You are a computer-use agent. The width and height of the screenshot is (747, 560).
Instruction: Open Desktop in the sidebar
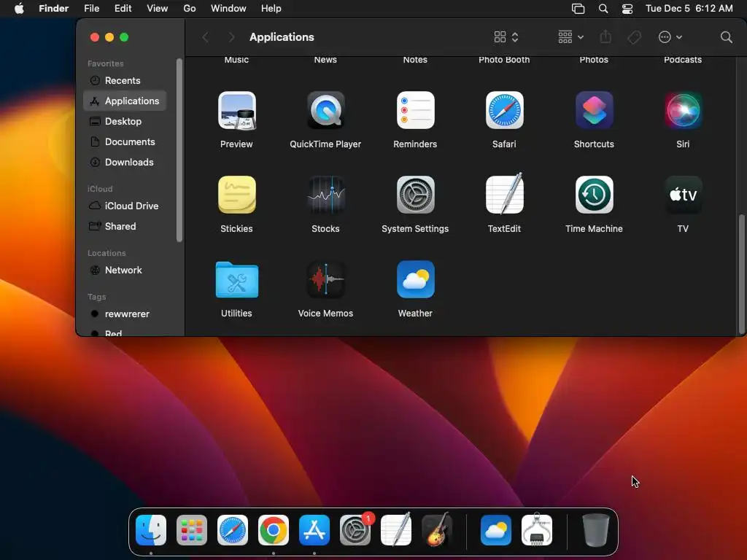125,122
